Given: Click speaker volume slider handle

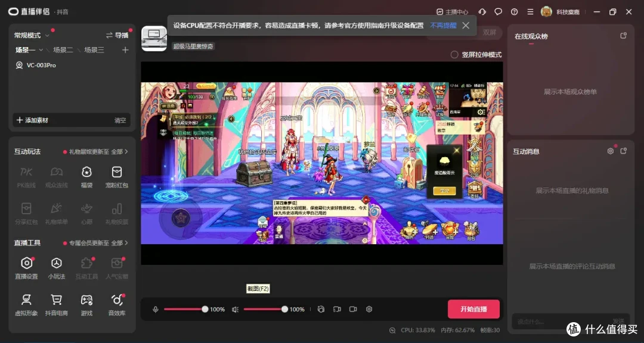Looking at the screenshot, I should [284, 310].
